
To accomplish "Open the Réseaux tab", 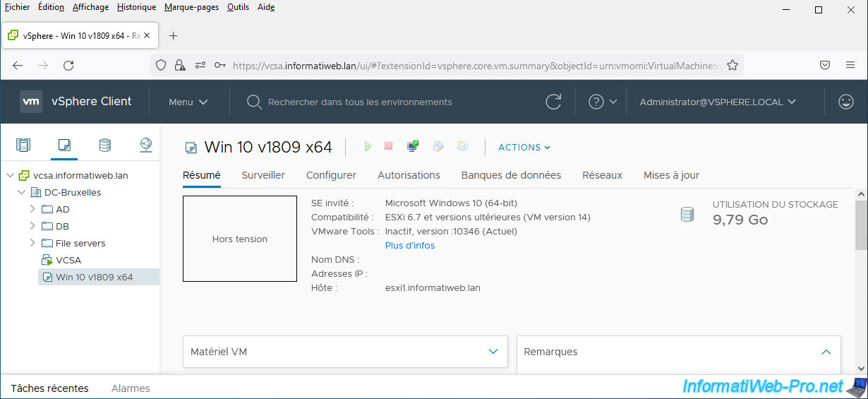I will (x=602, y=175).
